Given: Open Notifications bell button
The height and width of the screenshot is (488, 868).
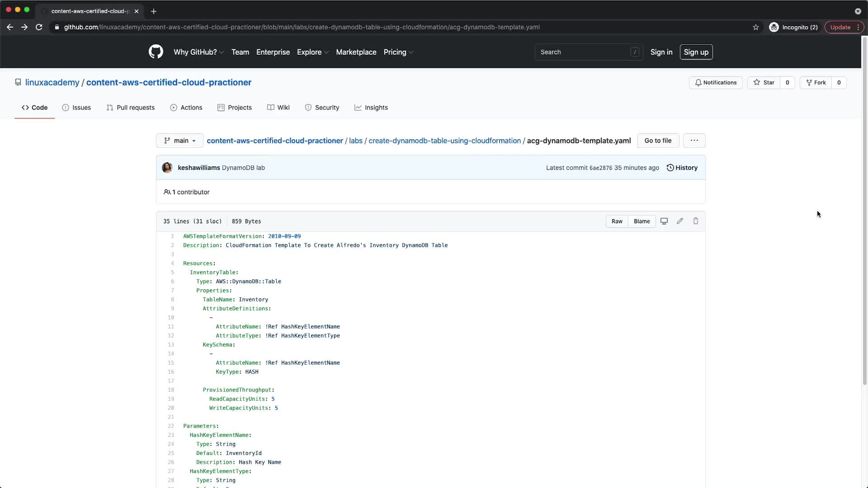Looking at the screenshot, I should [715, 83].
